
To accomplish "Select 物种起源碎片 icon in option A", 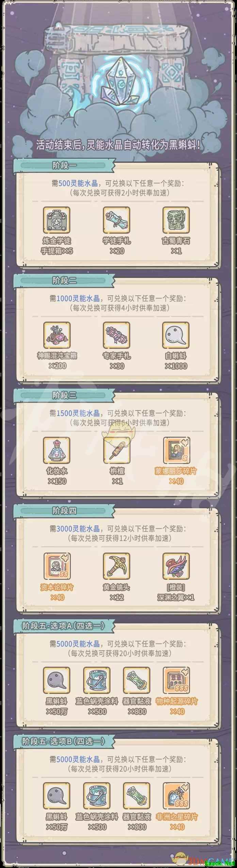I will coord(176,680).
